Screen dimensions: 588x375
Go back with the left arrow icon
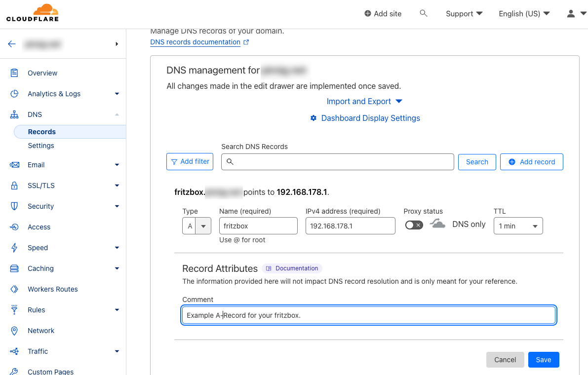tap(12, 44)
